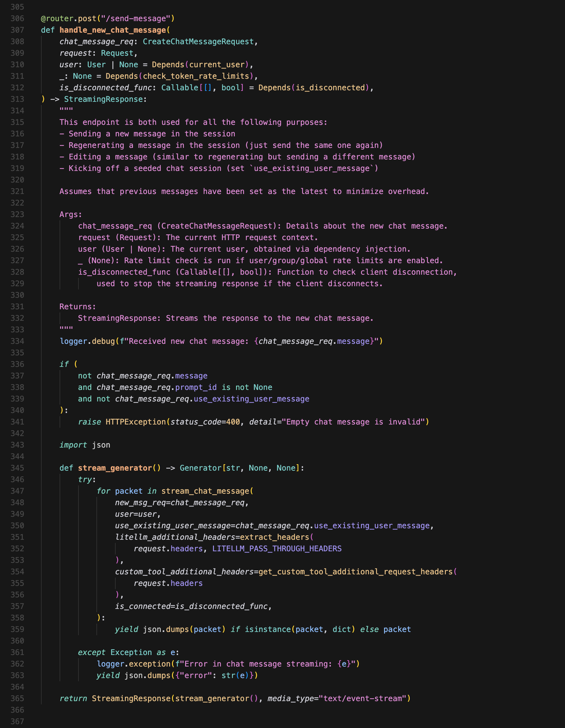Select the logger.debug call on line 334
The image size is (565, 728).
click(x=87, y=341)
